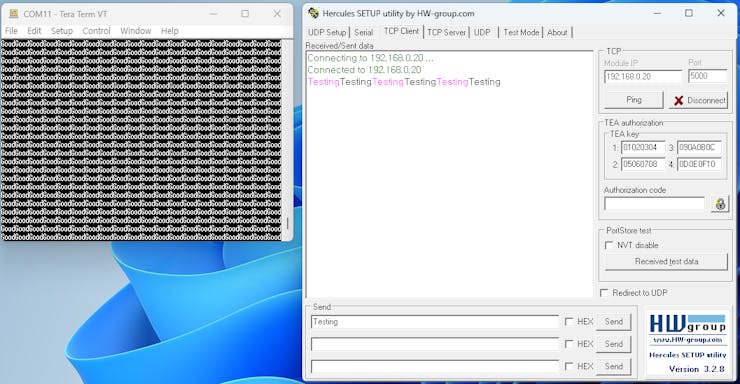The height and width of the screenshot is (384, 740).
Task: Click the Port field showing 5000
Action: coord(707,76)
